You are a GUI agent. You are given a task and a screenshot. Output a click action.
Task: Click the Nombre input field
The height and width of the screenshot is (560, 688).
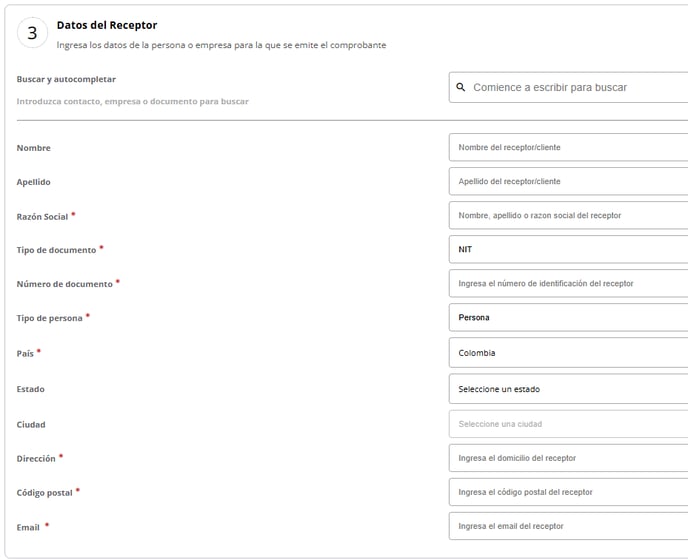tap(568, 148)
